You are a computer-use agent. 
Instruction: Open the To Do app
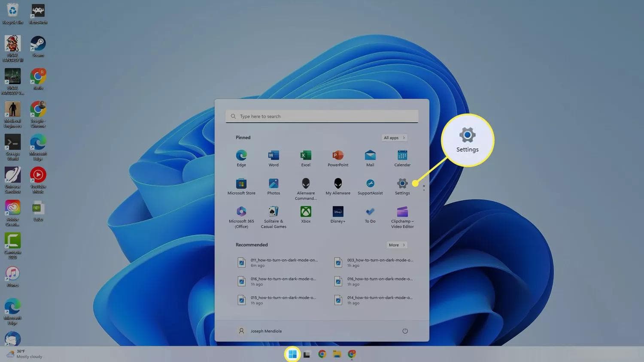tap(370, 215)
